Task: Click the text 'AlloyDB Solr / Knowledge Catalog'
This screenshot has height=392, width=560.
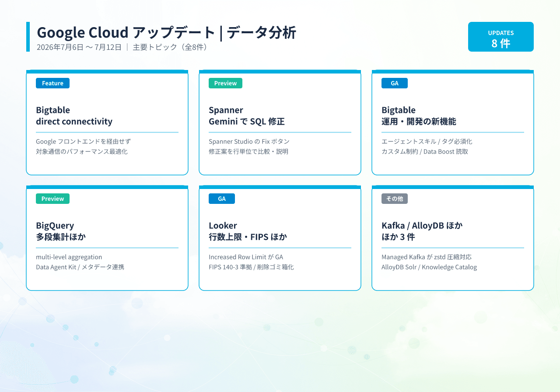Action: pos(429,267)
